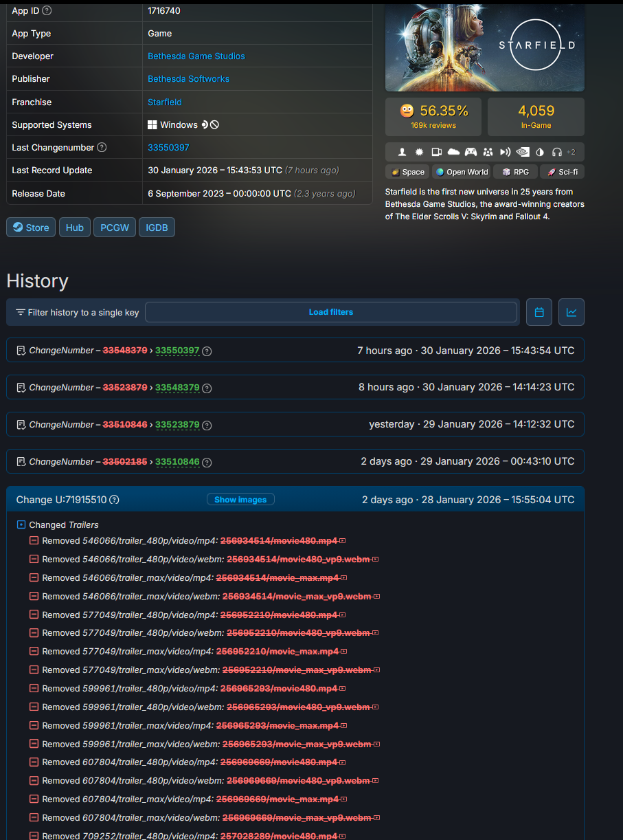Screen dimensions: 623x840
Task: Click the family sharing people icon
Action: tap(488, 152)
